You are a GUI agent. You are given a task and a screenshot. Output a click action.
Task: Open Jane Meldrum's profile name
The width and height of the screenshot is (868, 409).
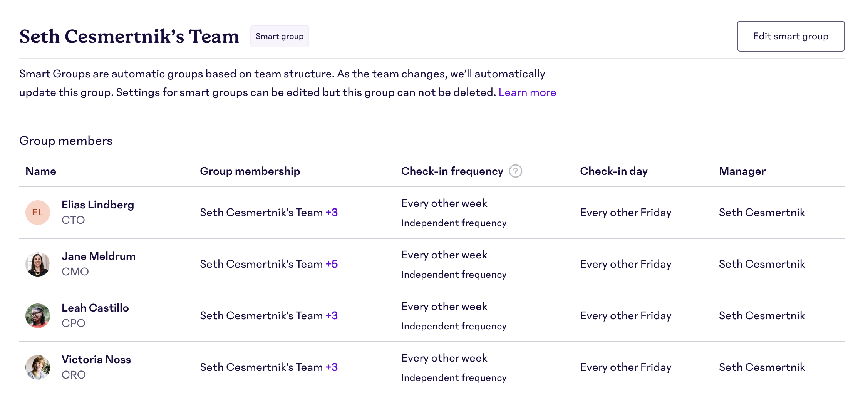[x=99, y=256]
